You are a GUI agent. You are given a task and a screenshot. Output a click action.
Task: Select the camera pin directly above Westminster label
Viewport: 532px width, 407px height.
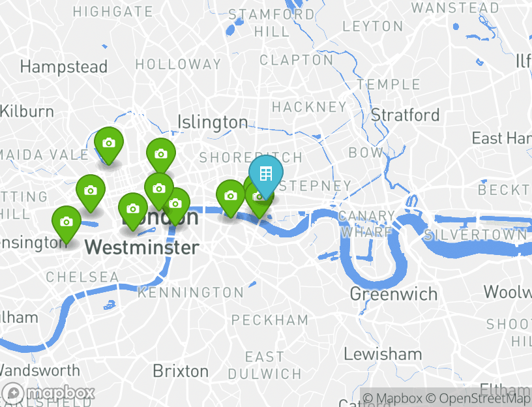click(x=133, y=211)
